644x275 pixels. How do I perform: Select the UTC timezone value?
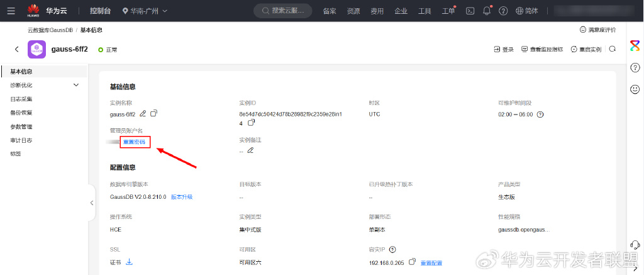click(x=375, y=115)
